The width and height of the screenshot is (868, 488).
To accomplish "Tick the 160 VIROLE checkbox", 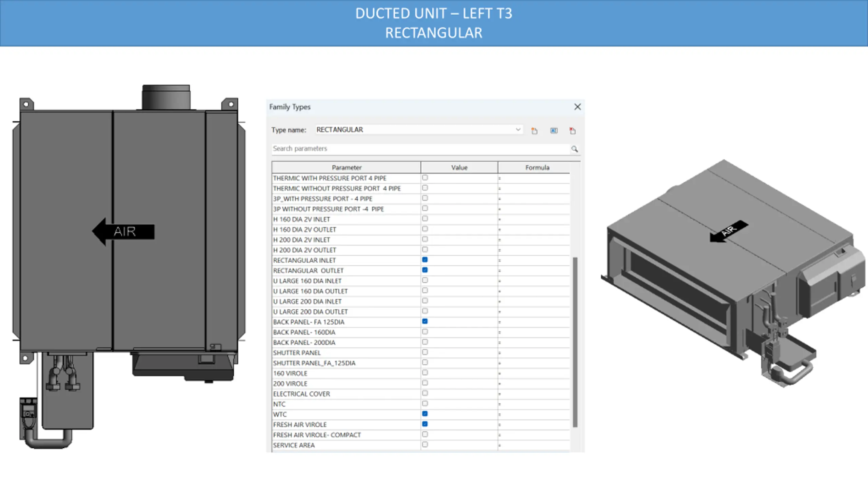I will (x=425, y=373).
